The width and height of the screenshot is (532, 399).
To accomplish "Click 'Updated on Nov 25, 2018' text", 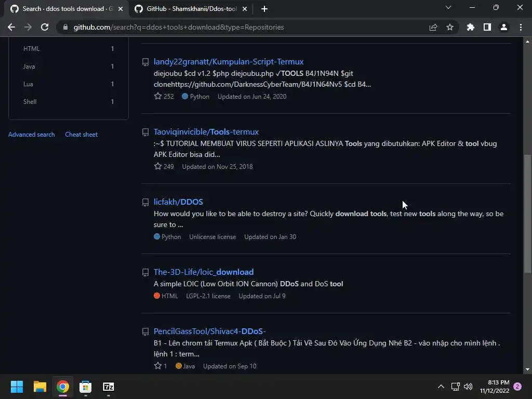I will (217, 167).
